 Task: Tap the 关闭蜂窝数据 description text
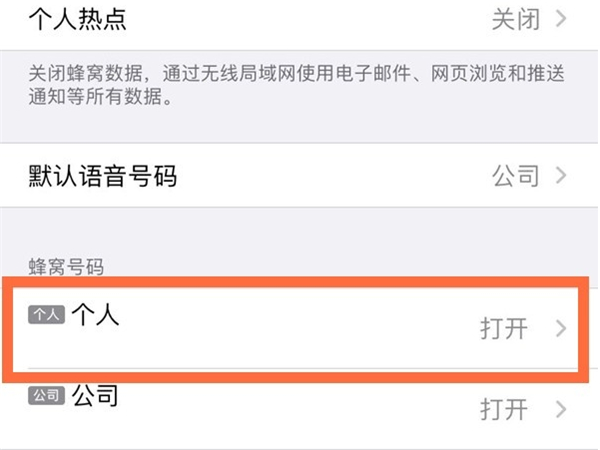(297, 85)
